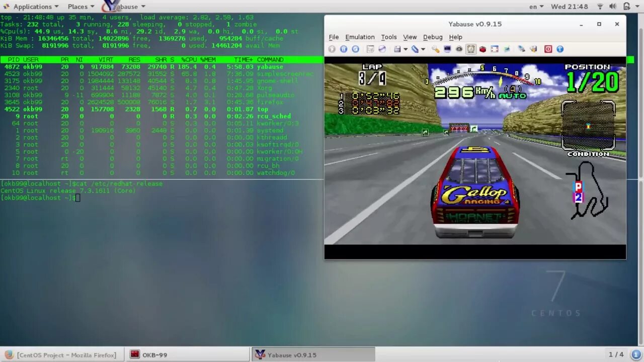The height and width of the screenshot is (362, 644).
Task: Open the 'en' keyboard layout selector
Action: 537,7
